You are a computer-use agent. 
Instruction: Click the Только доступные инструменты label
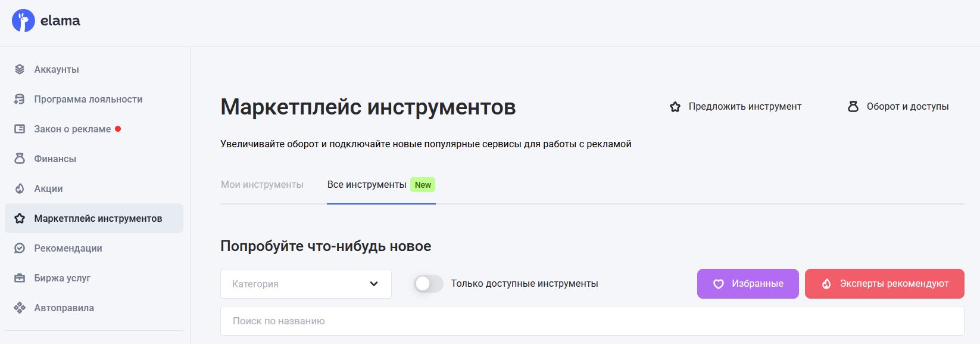(525, 284)
